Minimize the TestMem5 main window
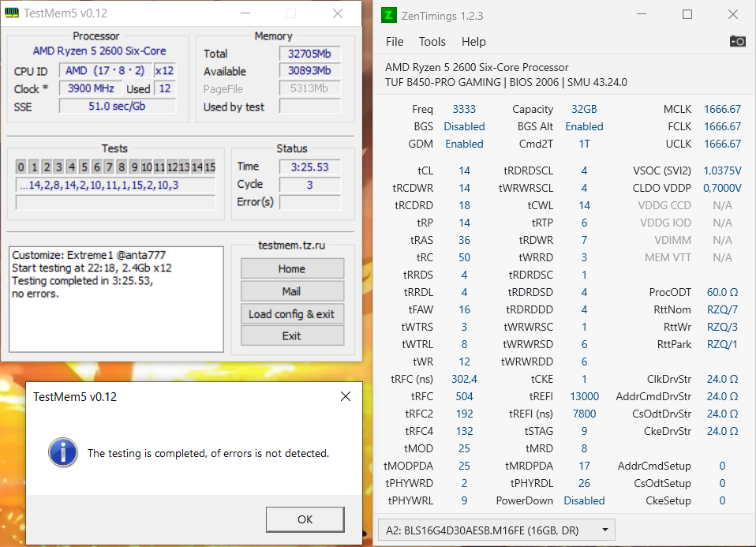756x547 pixels. pos(245,13)
